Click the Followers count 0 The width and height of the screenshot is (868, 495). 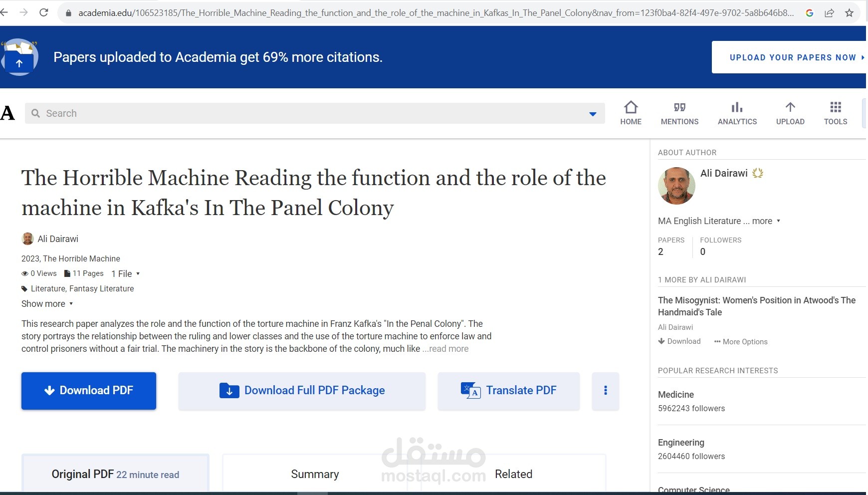(x=703, y=252)
